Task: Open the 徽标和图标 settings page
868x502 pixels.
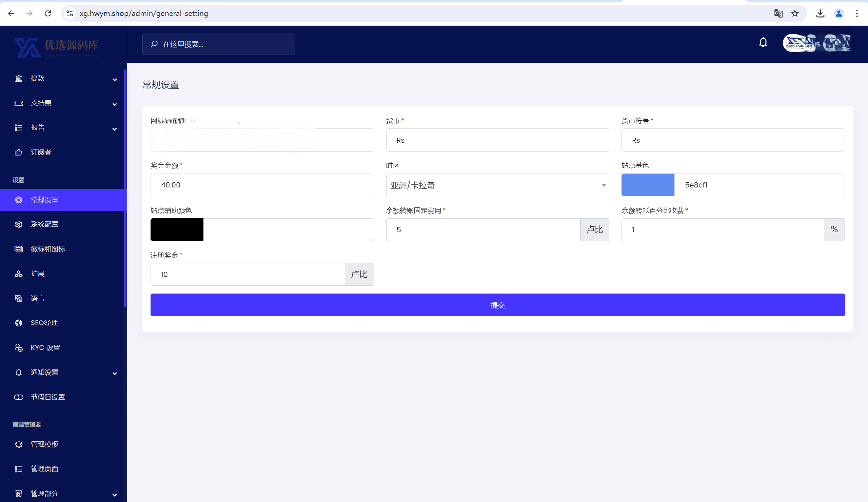Action: tap(48, 249)
